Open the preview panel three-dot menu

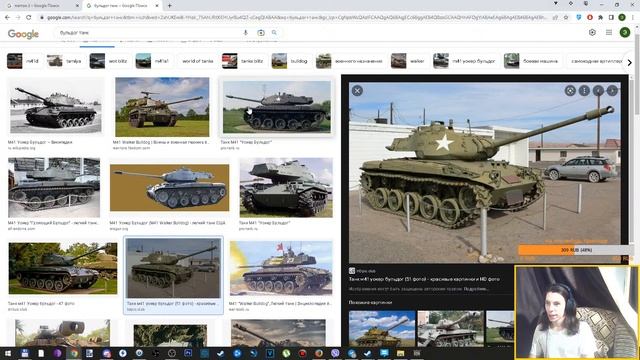click(x=584, y=91)
